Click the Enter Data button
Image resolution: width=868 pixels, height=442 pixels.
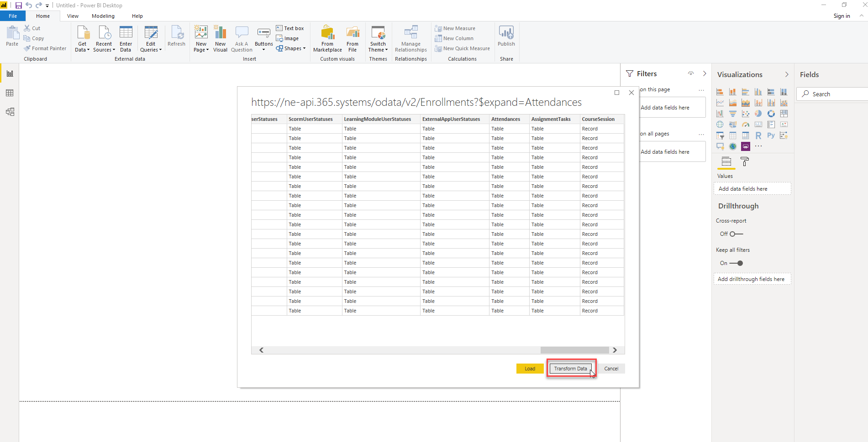tap(126, 39)
